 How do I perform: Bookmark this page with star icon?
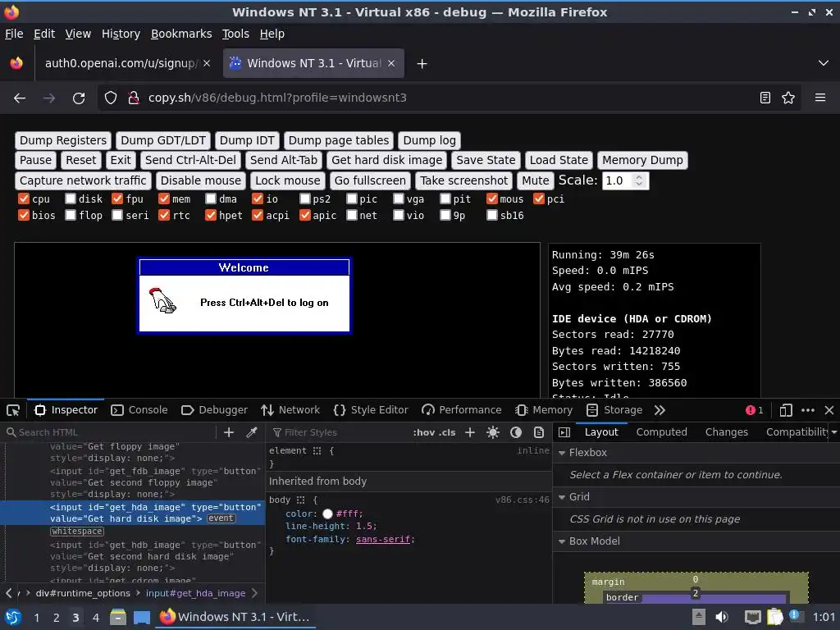(x=788, y=98)
